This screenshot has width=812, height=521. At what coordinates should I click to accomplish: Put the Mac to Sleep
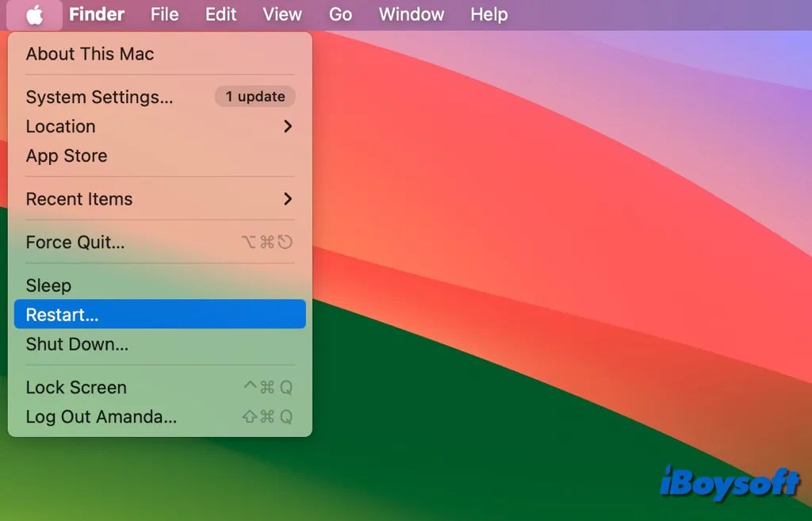pos(48,285)
